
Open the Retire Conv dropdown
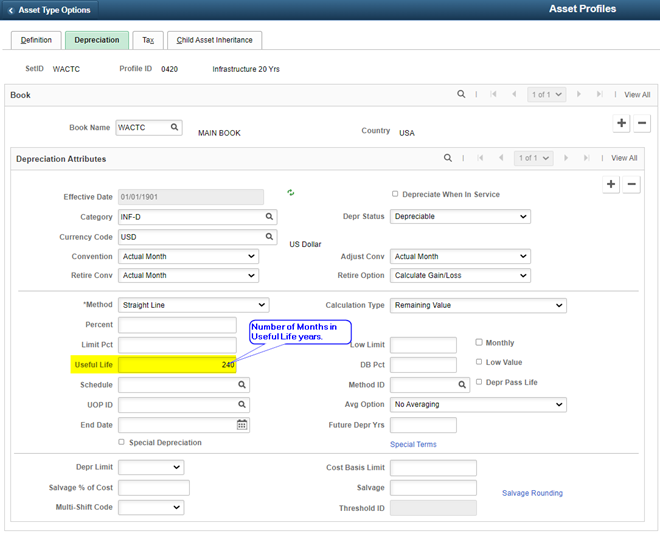188,275
